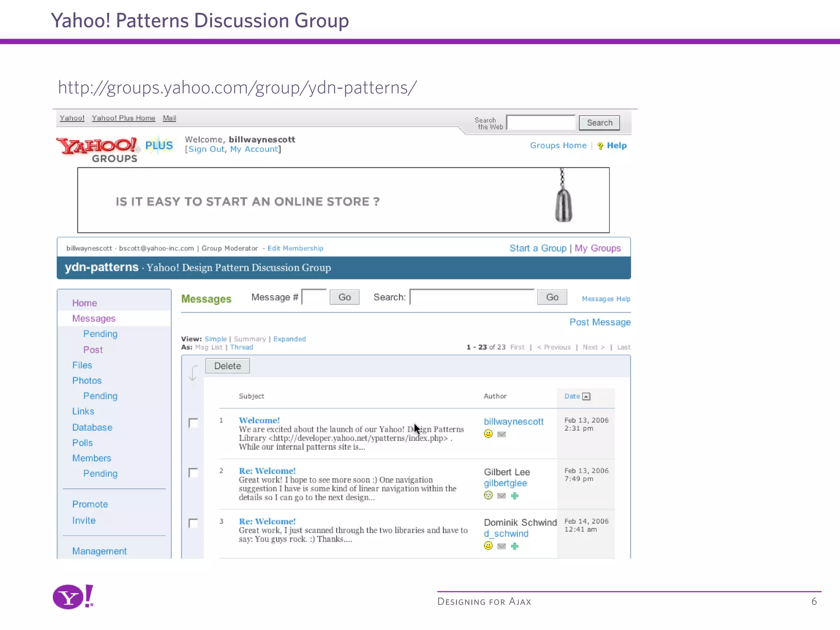
Task: Click the envelope icon under d_schwind
Action: [x=501, y=546]
